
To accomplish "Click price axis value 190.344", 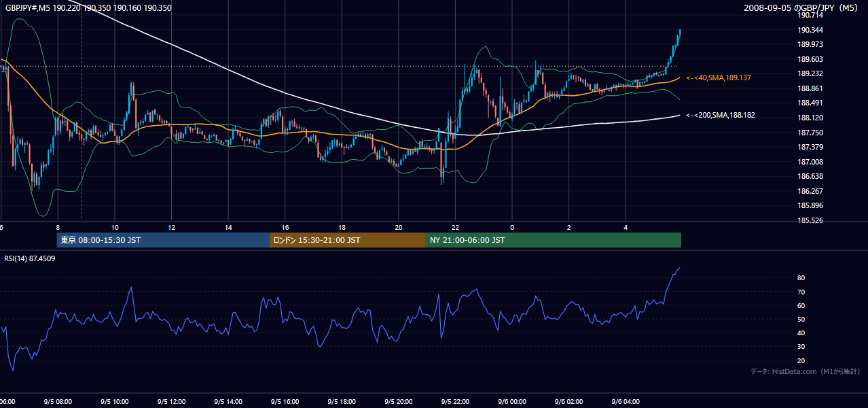I will point(811,30).
